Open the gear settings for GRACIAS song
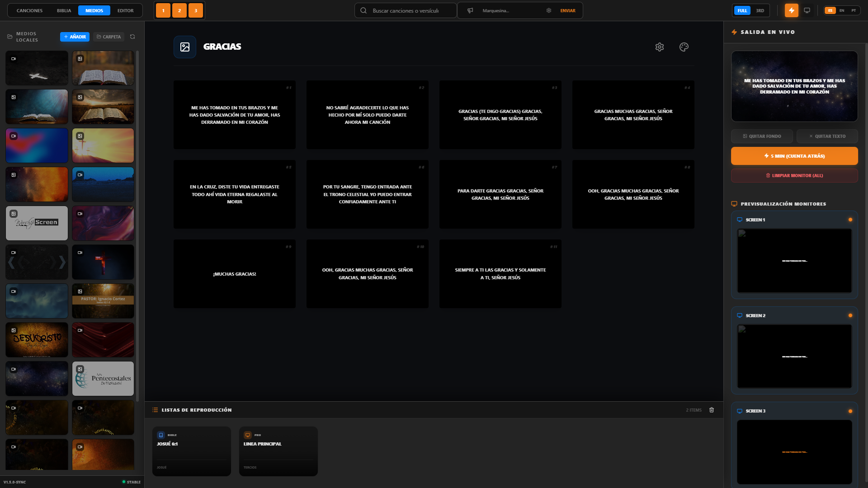The width and height of the screenshot is (868, 488). (660, 47)
